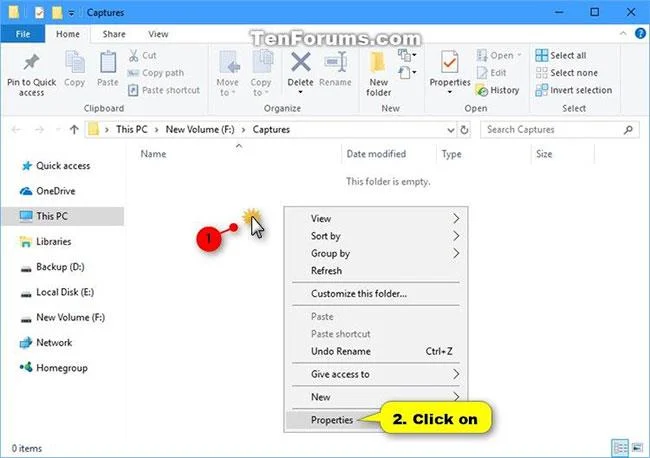650x458 pixels.
Task: Click This PC in the address bar
Action: click(132, 130)
